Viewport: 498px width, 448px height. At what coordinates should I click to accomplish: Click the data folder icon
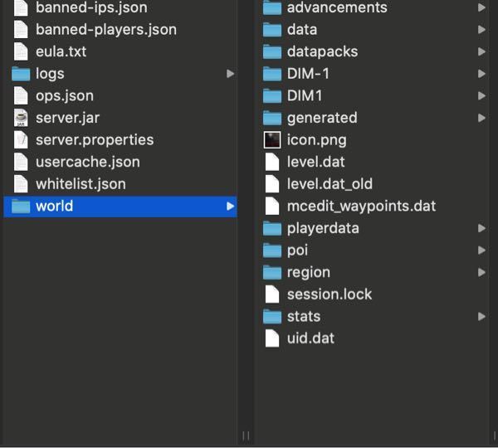pos(272,30)
